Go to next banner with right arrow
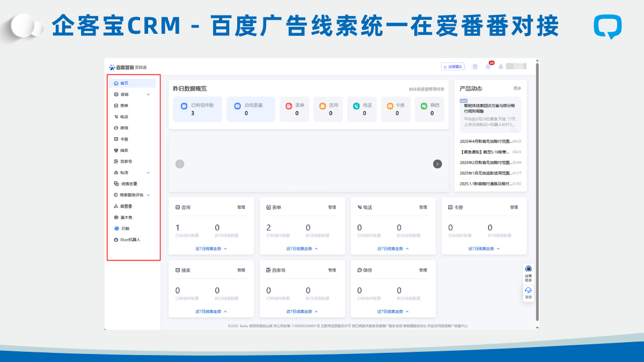The height and width of the screenshot is (362, 644). coord(437,164)
